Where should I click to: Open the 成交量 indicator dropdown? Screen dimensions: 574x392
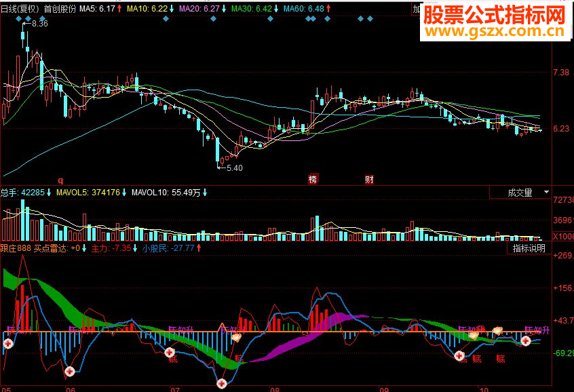tap(520, 193)
